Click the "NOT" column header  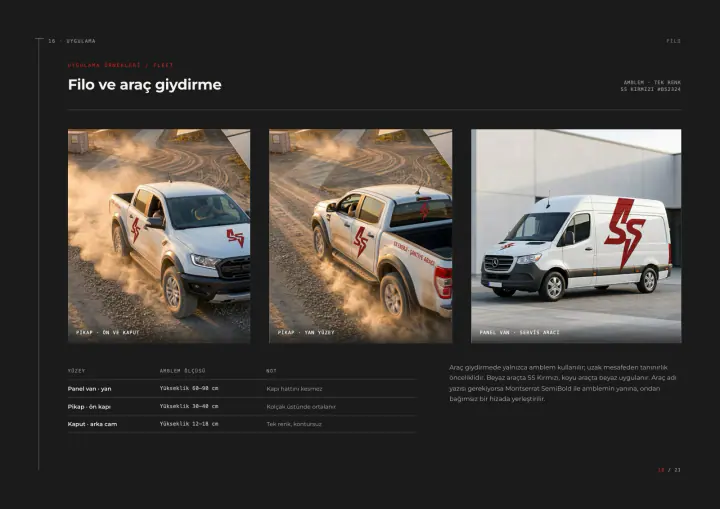271,371
